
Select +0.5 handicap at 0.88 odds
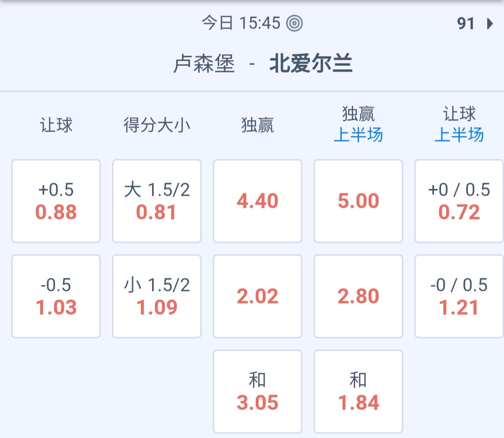(56, 201)
